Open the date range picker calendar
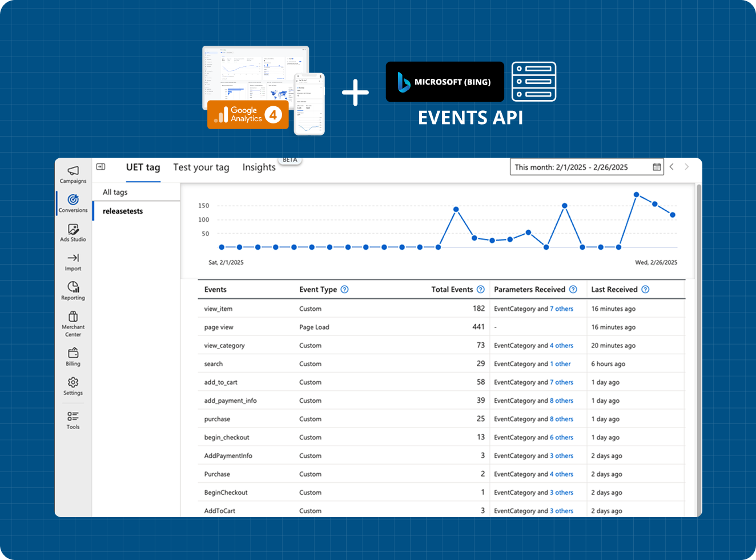The image size is (756, 560). [654, 167]
